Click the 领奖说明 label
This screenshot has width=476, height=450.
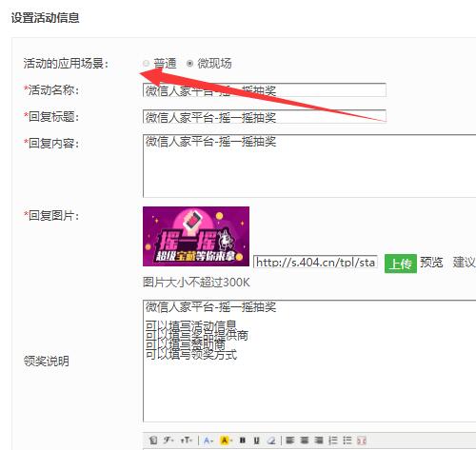[x=47, y=361]
